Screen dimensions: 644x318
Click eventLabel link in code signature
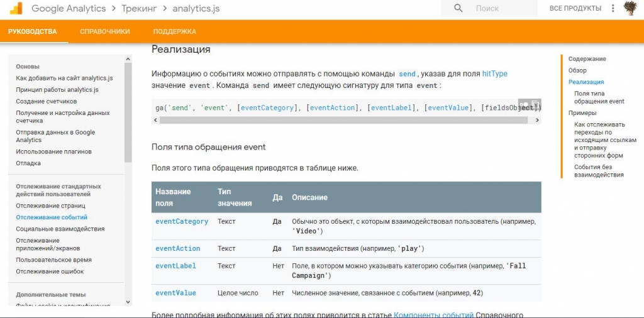391,108
